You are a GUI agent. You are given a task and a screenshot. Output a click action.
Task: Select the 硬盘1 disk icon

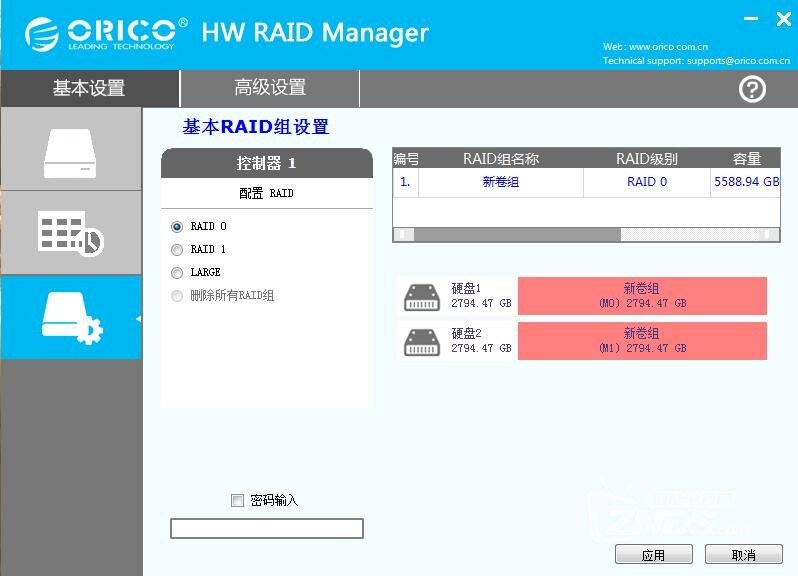(x=421, y=297)
